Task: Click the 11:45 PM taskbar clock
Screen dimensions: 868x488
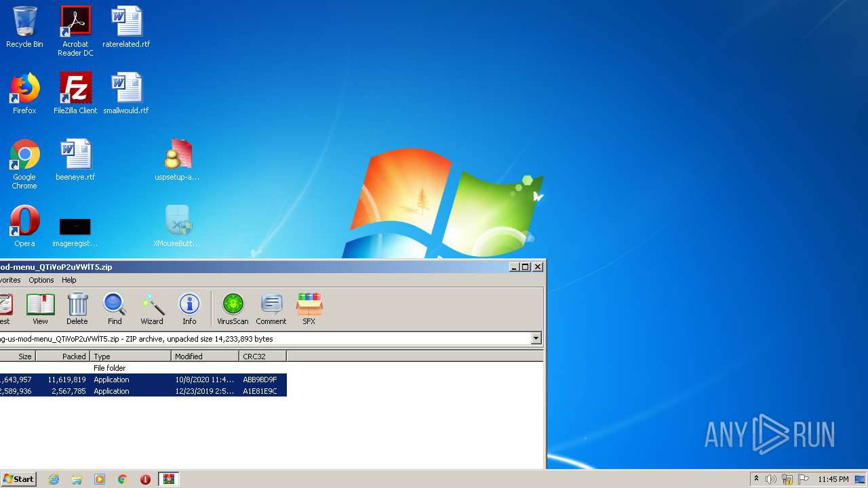Action: click(833, 479)
